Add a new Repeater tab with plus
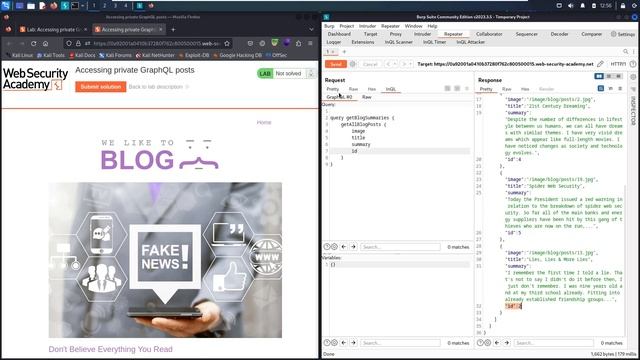The width and height of the screenshot is (640, 360). click(x=344, y=52)
